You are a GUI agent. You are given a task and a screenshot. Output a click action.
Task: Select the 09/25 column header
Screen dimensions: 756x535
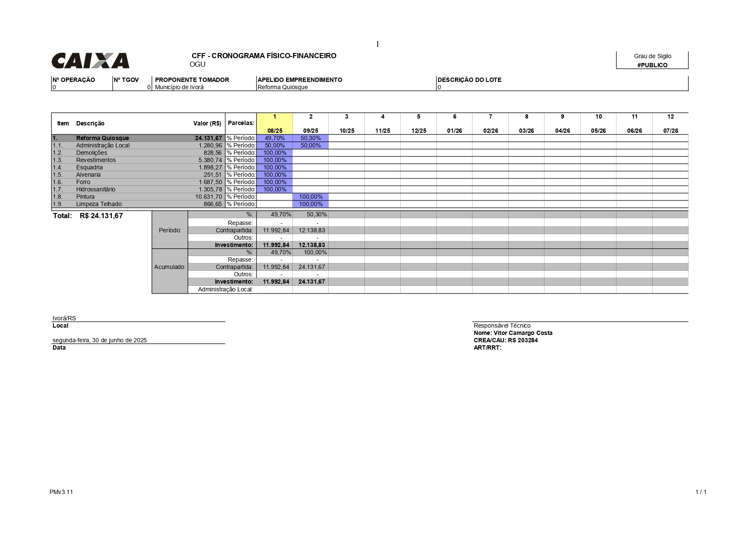click(x=311, y=131)
